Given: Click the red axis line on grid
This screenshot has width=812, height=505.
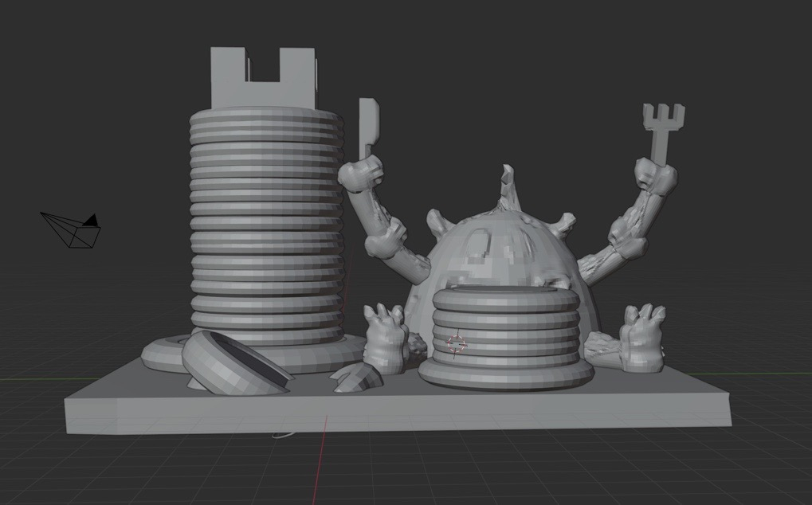Looking at the screenshot, I should (x=320, y=460).
